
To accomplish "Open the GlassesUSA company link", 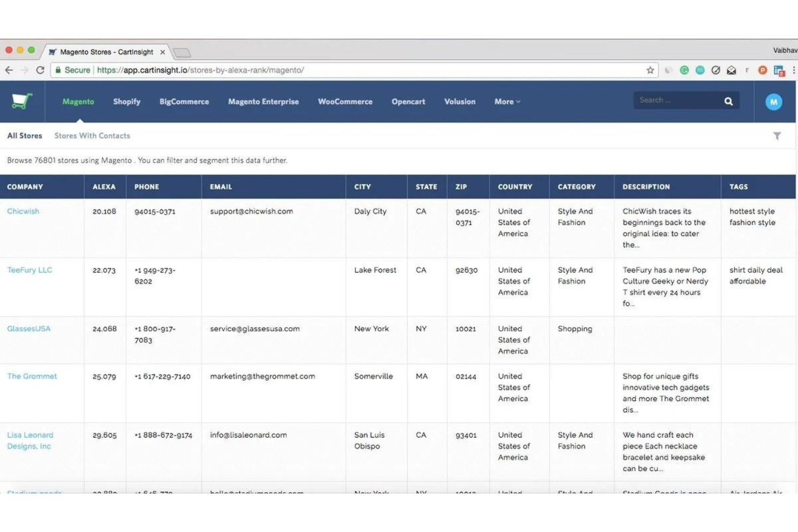I will tap(29, 328).
